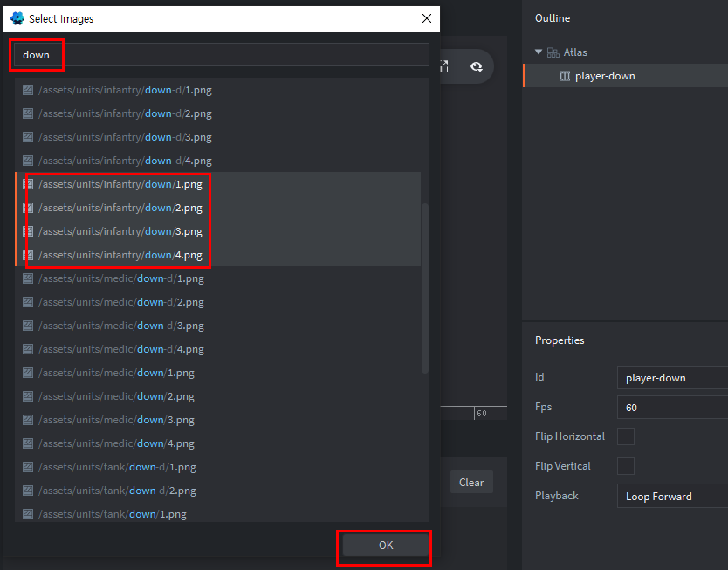
Task: Click image icon beside infantry/down-d/3.png
Action: [28, 137]
